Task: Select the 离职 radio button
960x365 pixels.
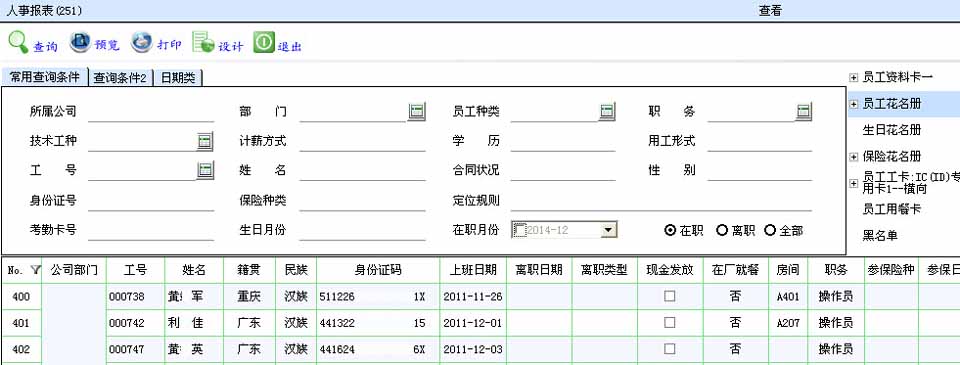Action: pos(722,230)
